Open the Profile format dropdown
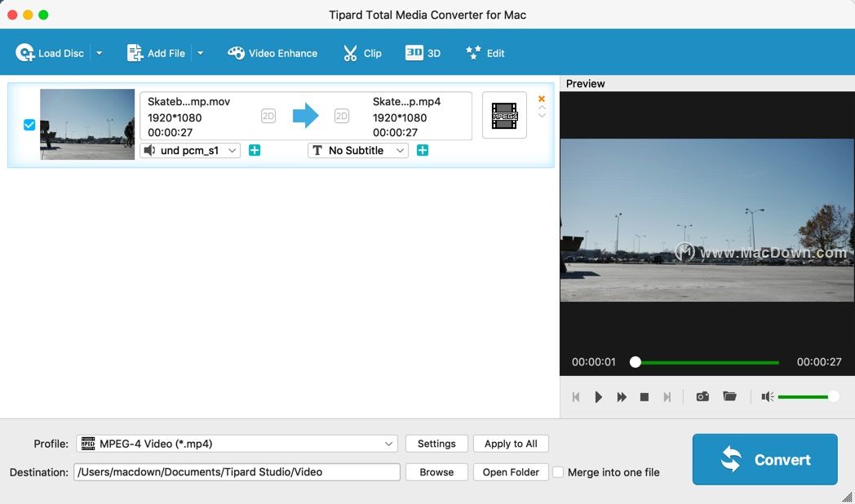 tap(237, 443)
